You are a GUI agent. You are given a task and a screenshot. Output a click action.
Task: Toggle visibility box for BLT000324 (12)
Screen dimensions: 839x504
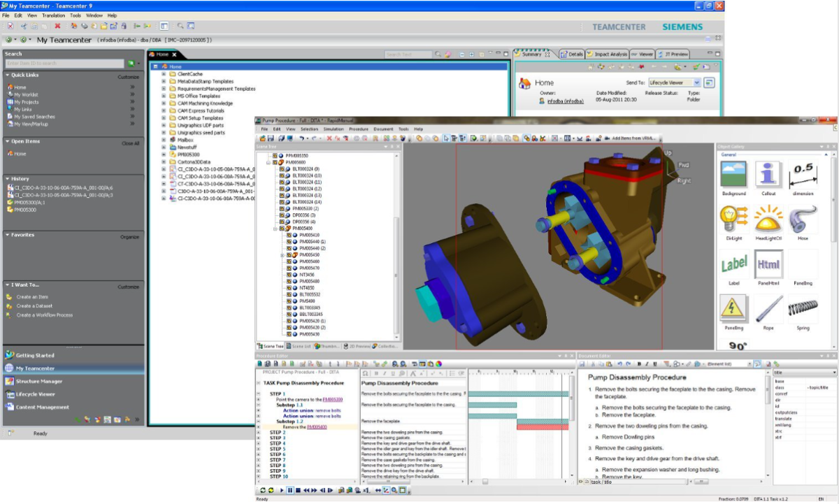coord(281,189)
